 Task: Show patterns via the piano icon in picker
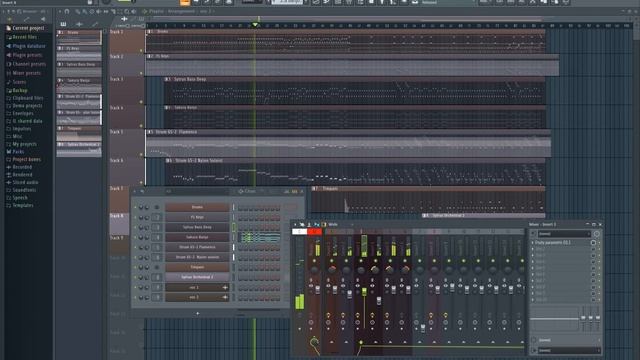click(63, 24)
